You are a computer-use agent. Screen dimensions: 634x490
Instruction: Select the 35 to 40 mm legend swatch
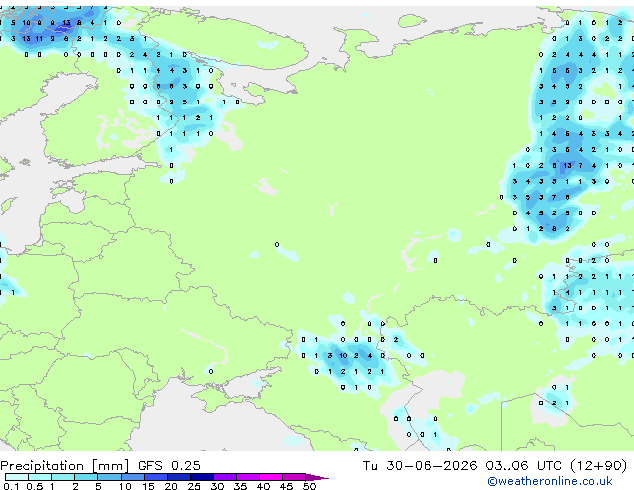click(248, 477)
